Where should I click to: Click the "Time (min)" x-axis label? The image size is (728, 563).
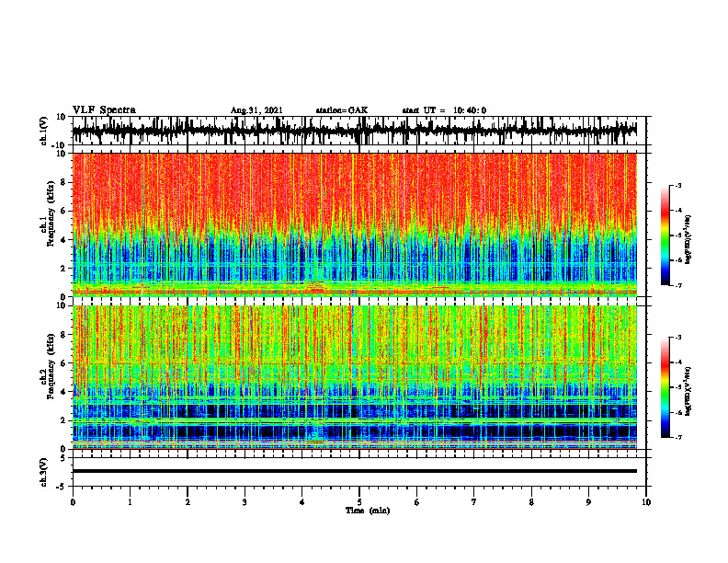(x=368, y=511)
